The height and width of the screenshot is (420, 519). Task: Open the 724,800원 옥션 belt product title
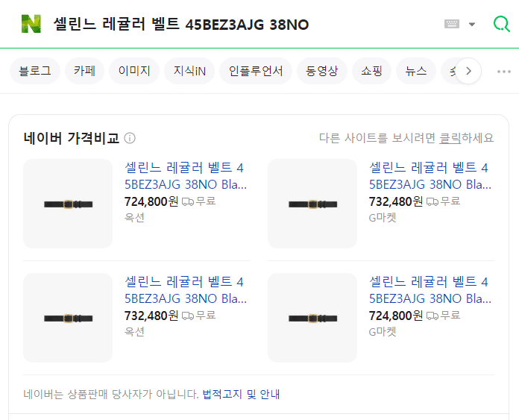pos(185,175)
